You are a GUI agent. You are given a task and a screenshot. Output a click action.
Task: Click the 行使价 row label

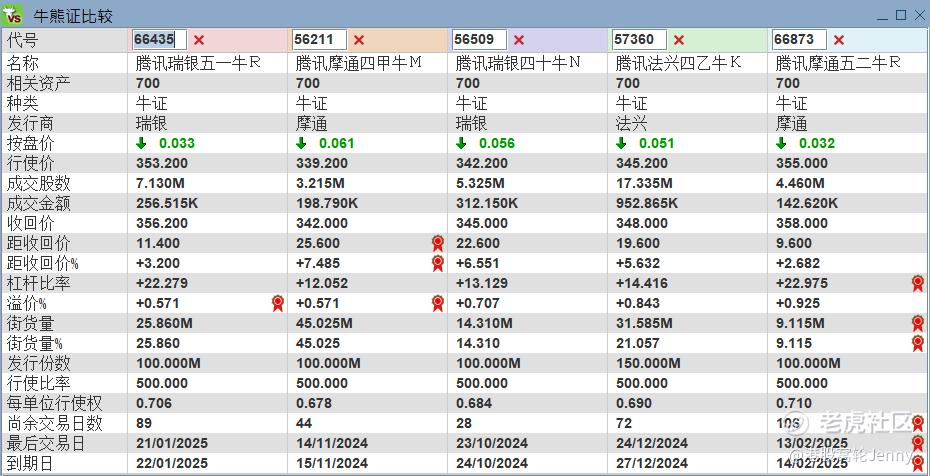tap(30, 164)
